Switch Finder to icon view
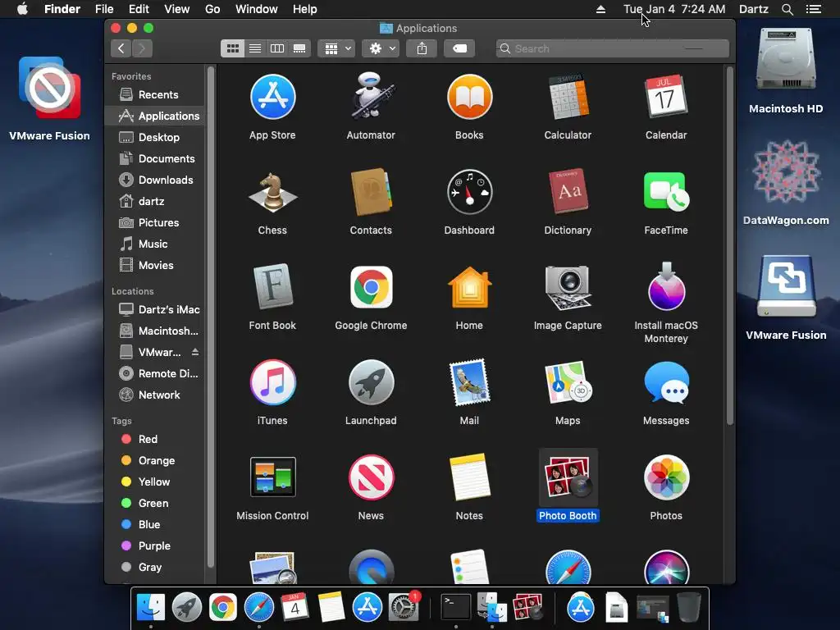The width and height of the screenshot is (840, 630). point(232,48)
